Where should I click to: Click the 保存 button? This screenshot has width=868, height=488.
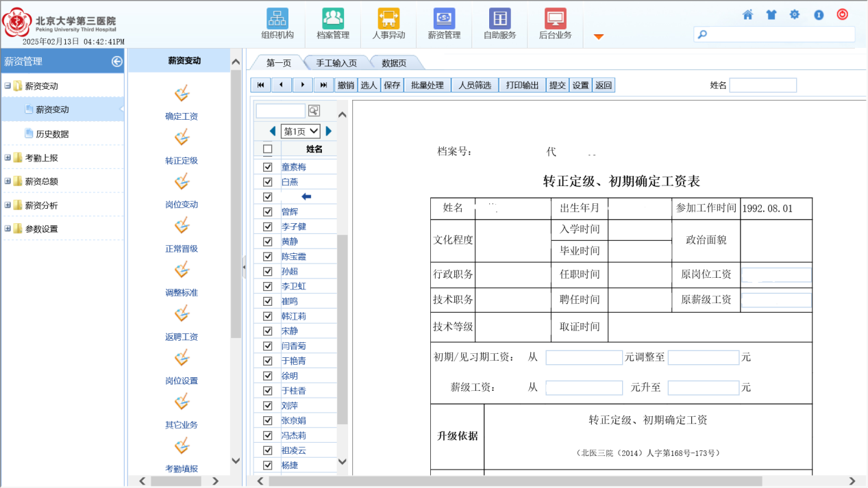coord(392,85)
